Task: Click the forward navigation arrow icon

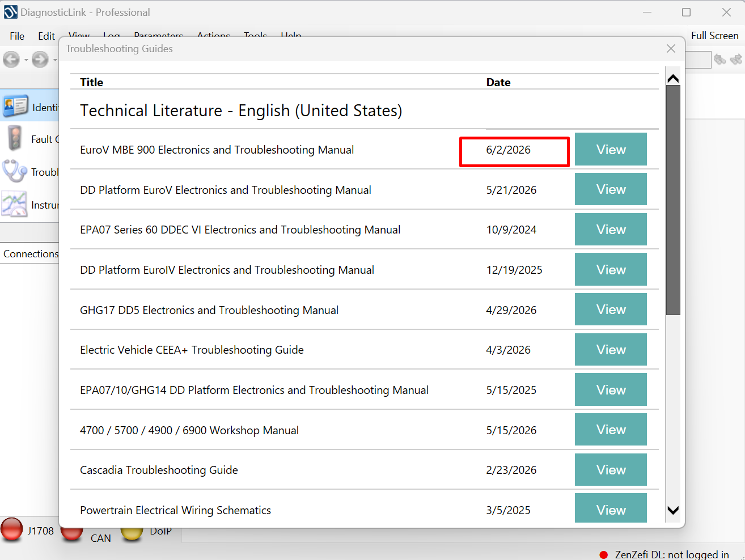Action: [40, 59]
